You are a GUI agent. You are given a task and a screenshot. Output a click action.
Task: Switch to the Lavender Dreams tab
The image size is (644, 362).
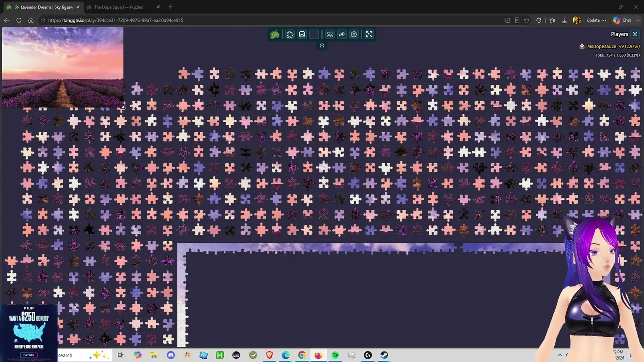(x=43, y=7)
